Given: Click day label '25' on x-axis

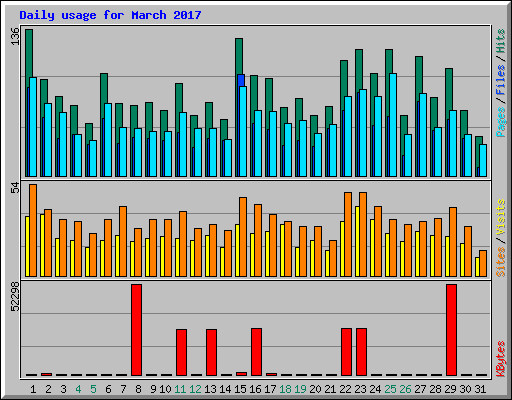Looking at the screenshot, I should [390, 389].
